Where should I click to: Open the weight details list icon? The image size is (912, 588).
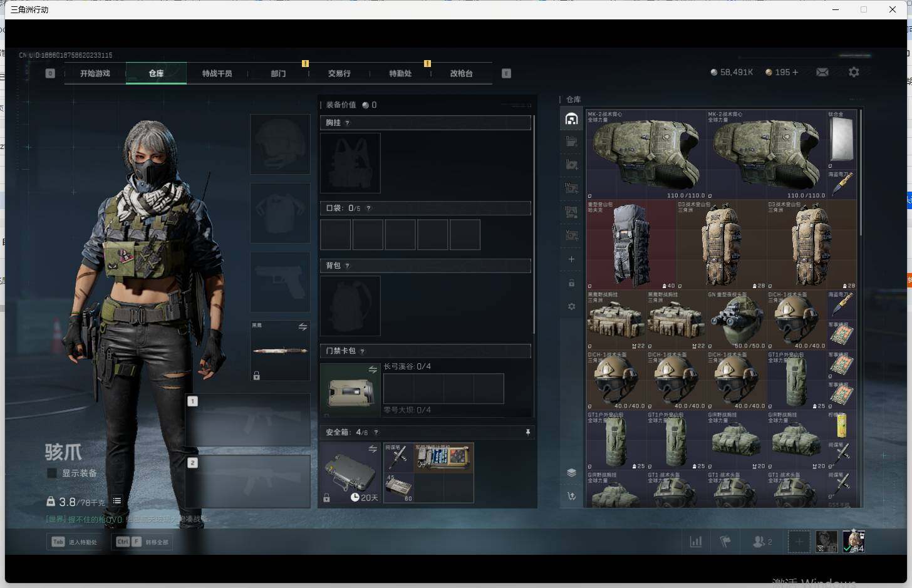(117, 501)
